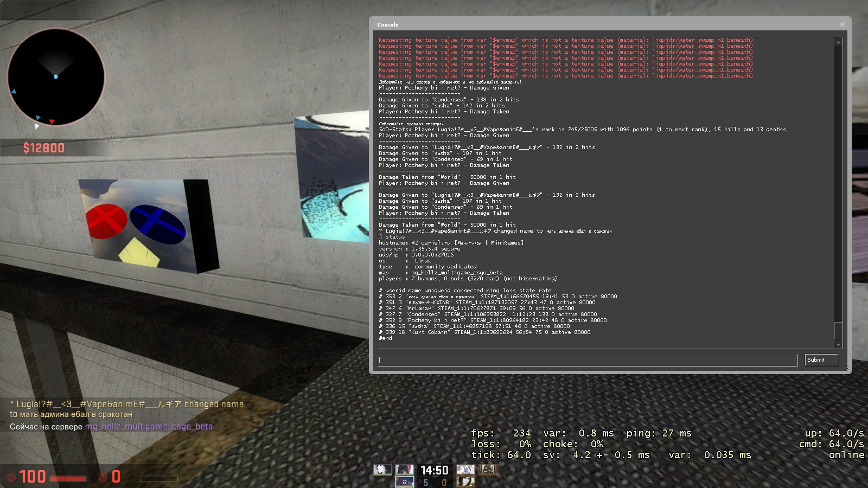The height and width of the screenshot is (488, 868).
Task: Click the blue teammate arrow on radar's left edge
Action: point(14,92)
